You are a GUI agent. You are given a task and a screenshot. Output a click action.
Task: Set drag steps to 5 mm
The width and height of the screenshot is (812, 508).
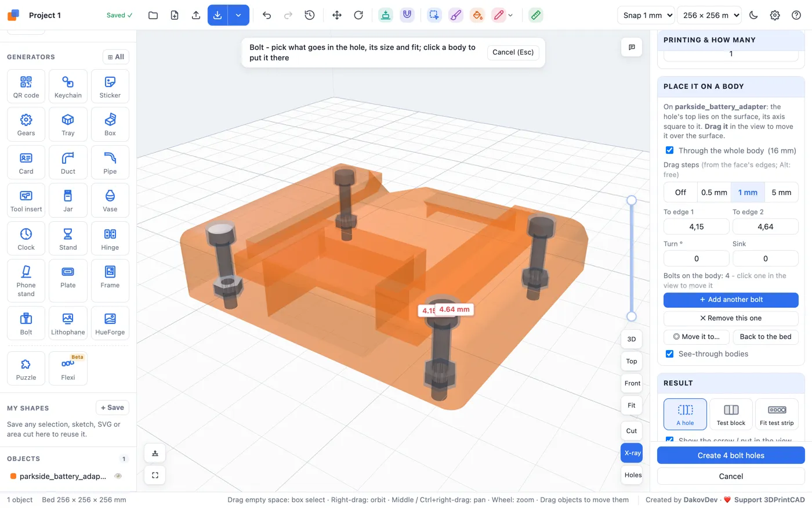[781, 192]
